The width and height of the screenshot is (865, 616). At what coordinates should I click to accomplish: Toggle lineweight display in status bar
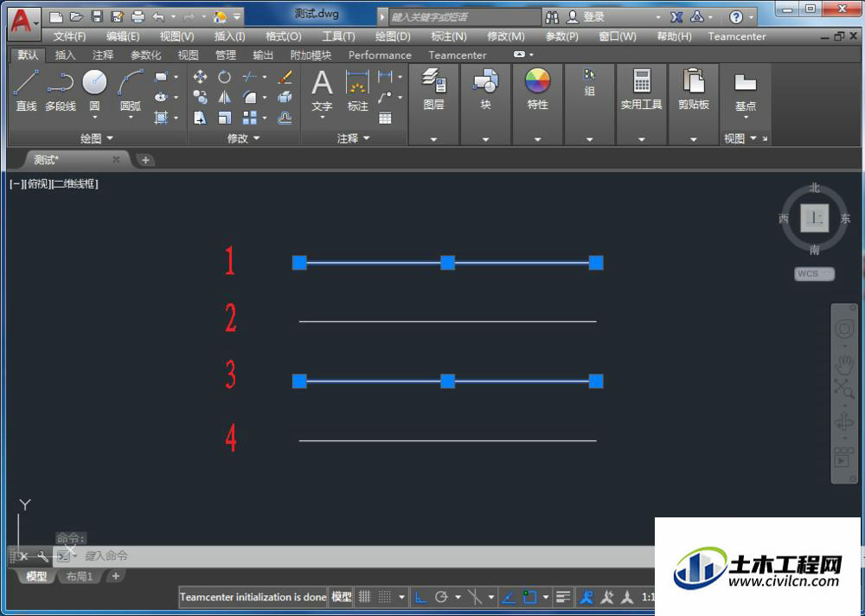tap(563, 597)
